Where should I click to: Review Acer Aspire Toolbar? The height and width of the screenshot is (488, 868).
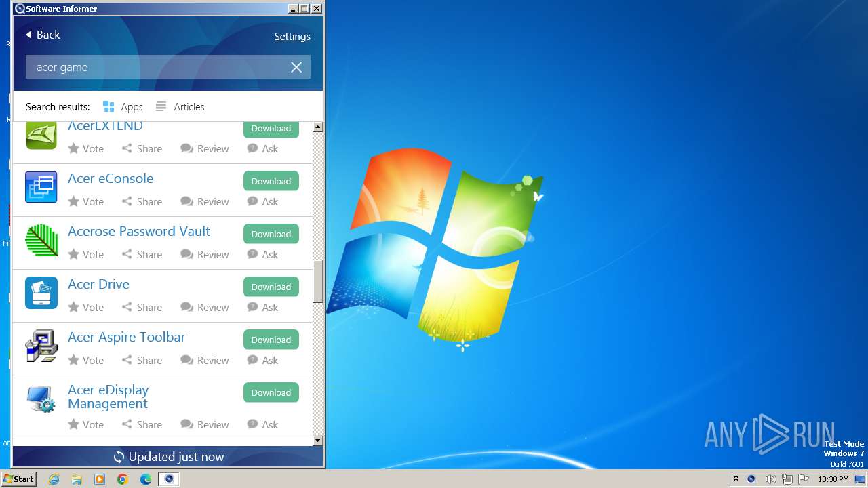point(205,360)
